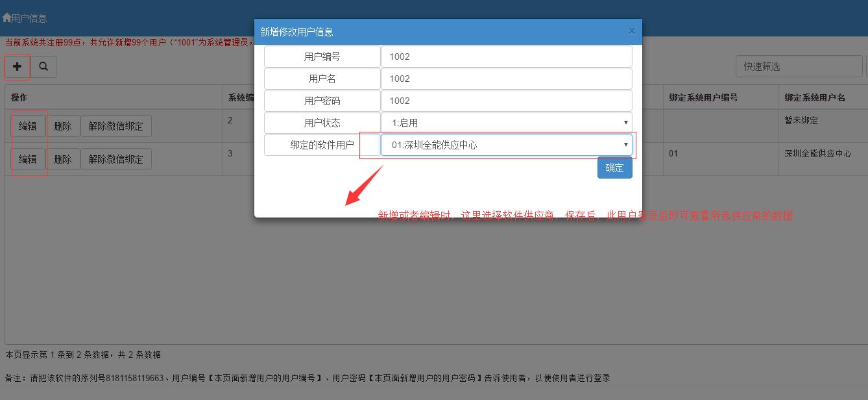Open the 绑定的软件用户 dropdown
This screenshot has width=868, height=400.
pyautogui.click(x=506, y=145)
